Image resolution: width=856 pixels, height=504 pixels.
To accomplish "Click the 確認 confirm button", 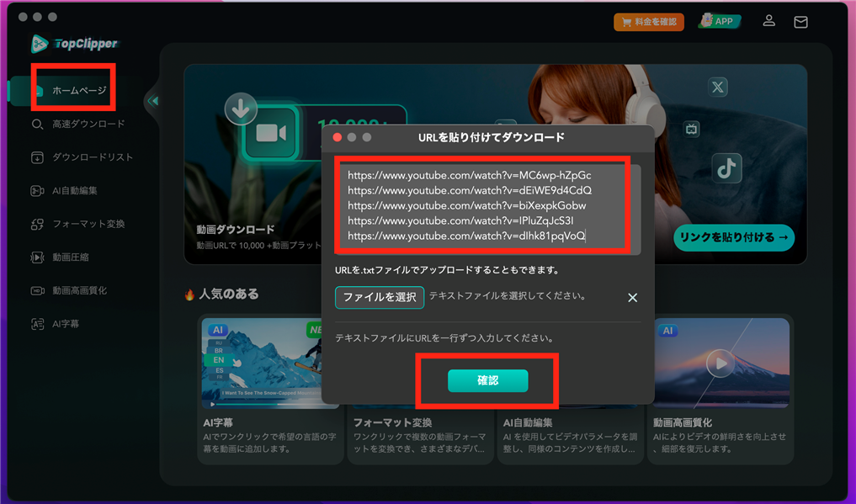I will coord(487,380).
